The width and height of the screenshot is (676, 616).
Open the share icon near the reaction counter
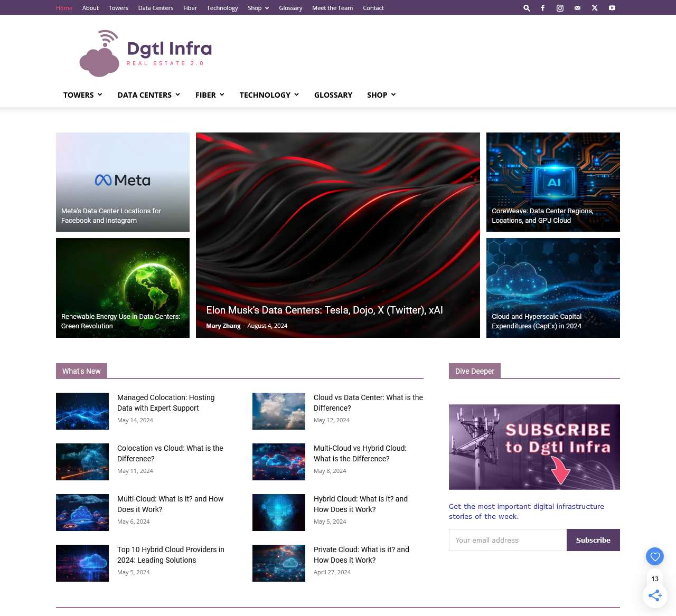[x=654, y=595]
